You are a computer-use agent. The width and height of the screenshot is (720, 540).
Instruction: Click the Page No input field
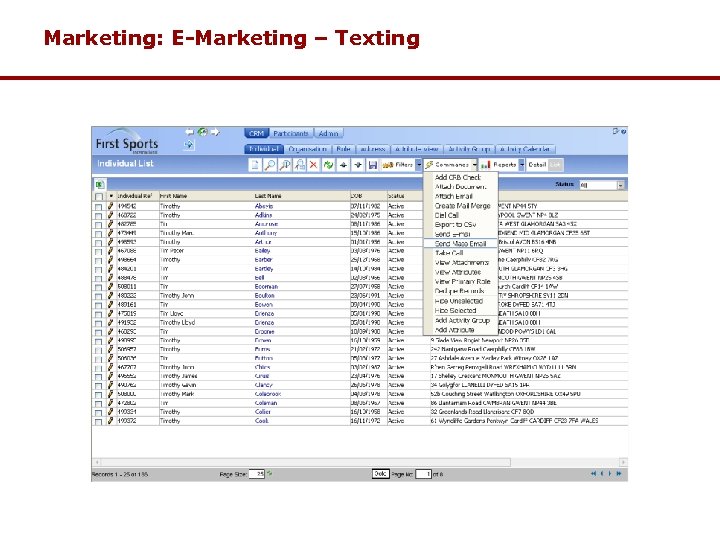[423, 473]
